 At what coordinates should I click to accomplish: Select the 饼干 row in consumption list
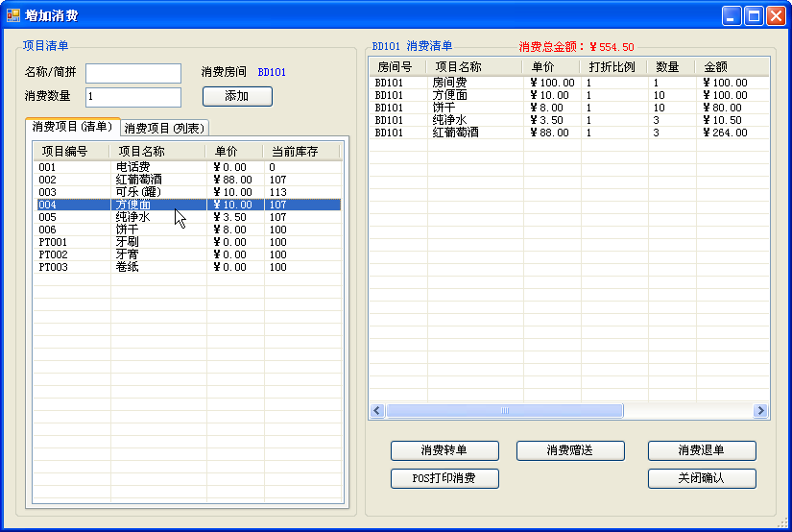[569, 108]
